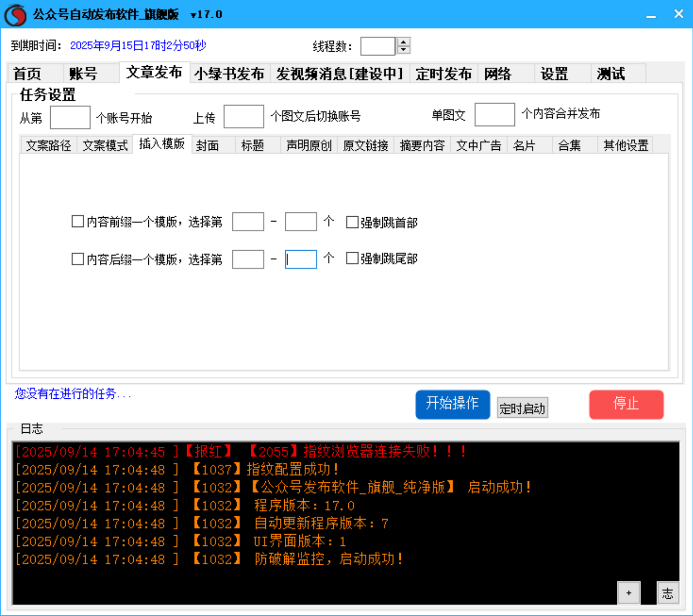Select the 文章发布 tab
Viewport: 693px width, 616px height.
(154, 72)
